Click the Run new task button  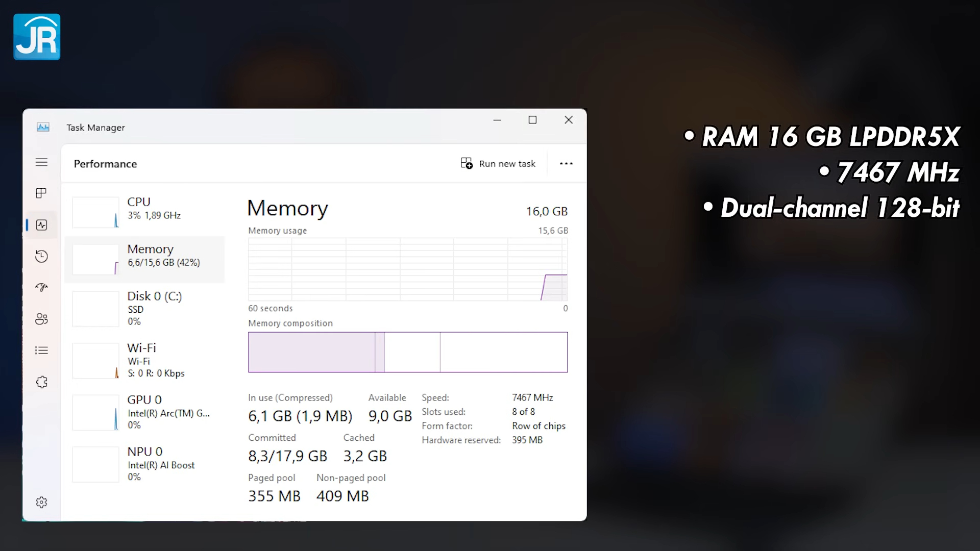click(499, 163)
